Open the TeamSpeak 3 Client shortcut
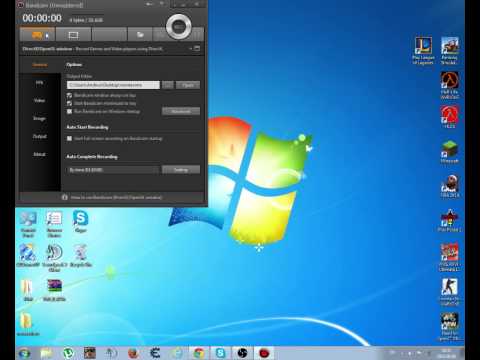480x360 pixels. coord(54,258)
